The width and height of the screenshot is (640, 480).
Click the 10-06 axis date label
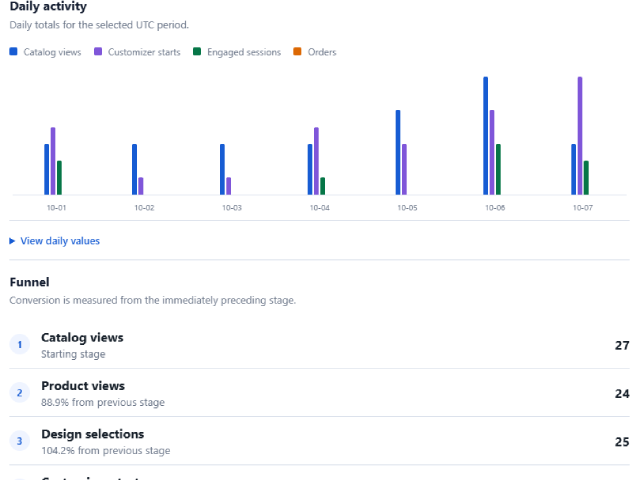(x=495, y=208)
